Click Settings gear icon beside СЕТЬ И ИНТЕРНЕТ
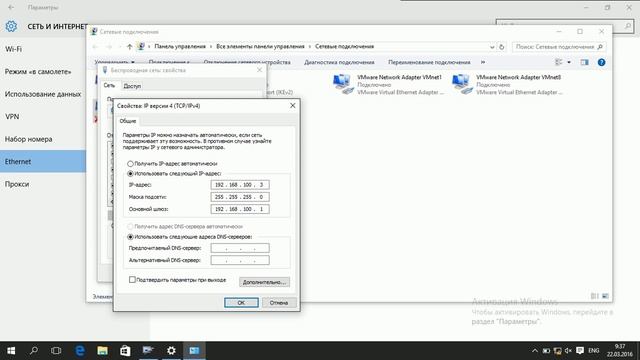This screenshot has height=360, width=640. pos(11,27)
